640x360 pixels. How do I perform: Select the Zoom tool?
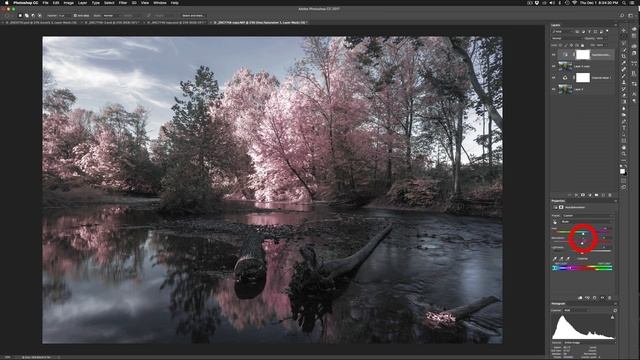click(x=624, y=153)
